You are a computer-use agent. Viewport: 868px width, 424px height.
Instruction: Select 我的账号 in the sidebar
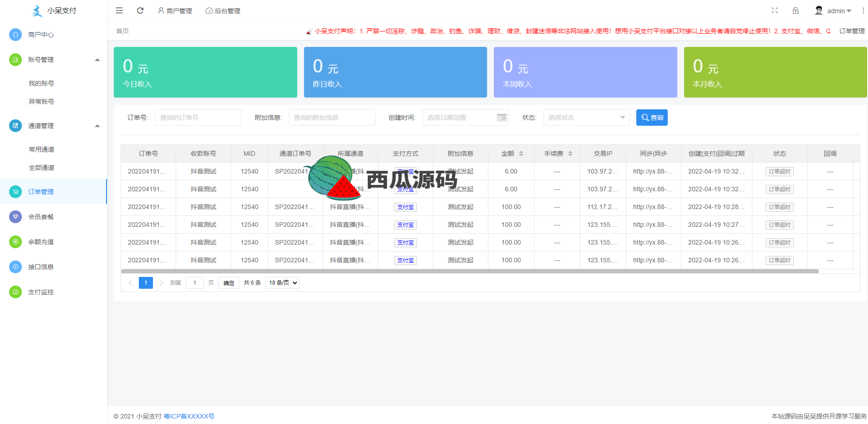pos(41,83)
